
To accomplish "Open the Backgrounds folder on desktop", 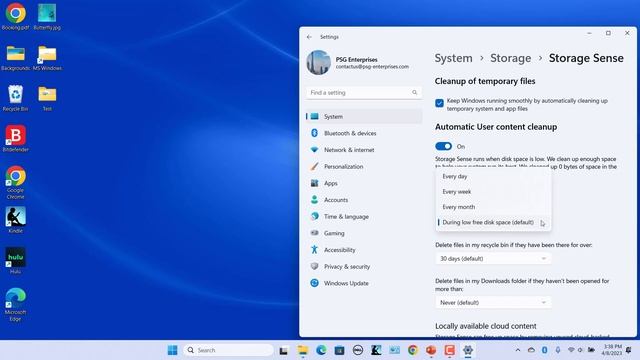I will coord(16,58).
